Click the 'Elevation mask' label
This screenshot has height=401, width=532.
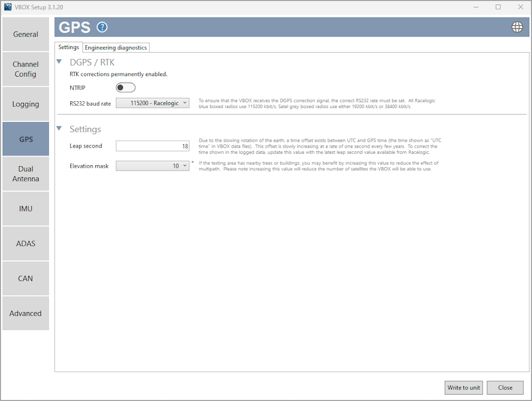click(89, 166)
